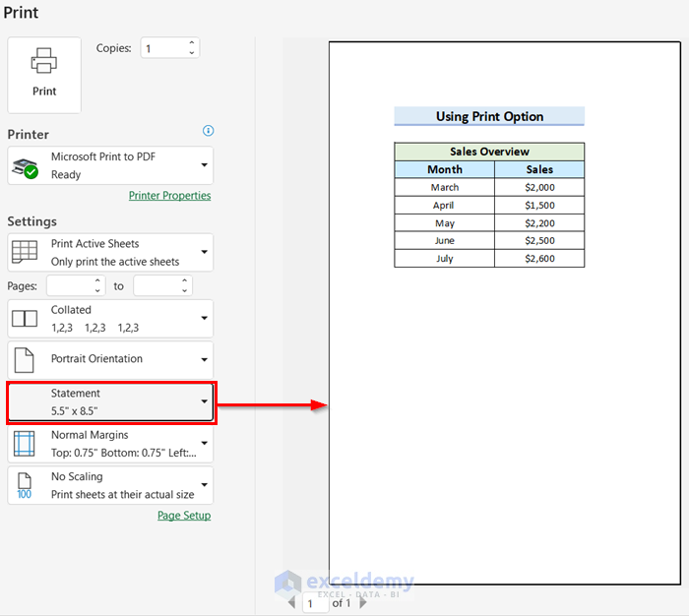Click the 'Month' column header in preview
The height and width of the screenshot is (616, 689).
[445, 169]
